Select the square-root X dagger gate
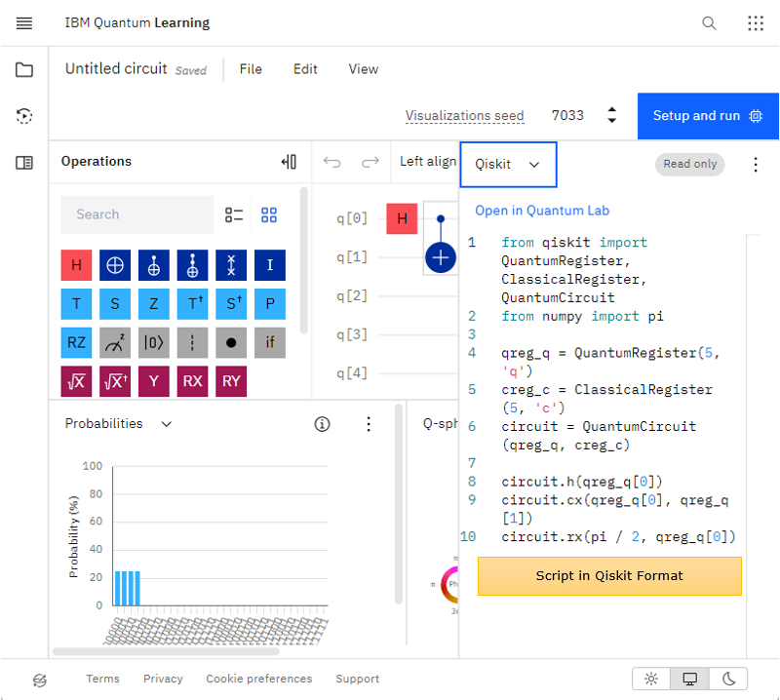The width and height of the screenshot is (780, 700). coord(115,381)
